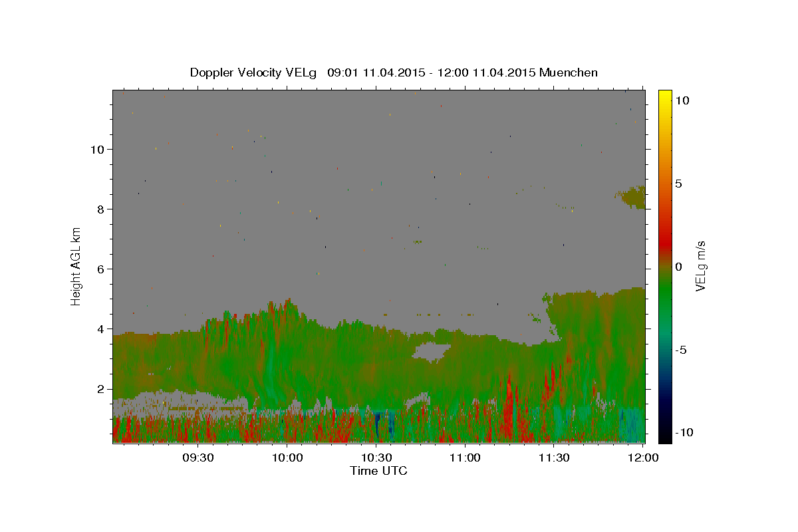Click the gray hole in the cloud layer near 10:50
Screen dimensions: 798x532
[431, 352]
